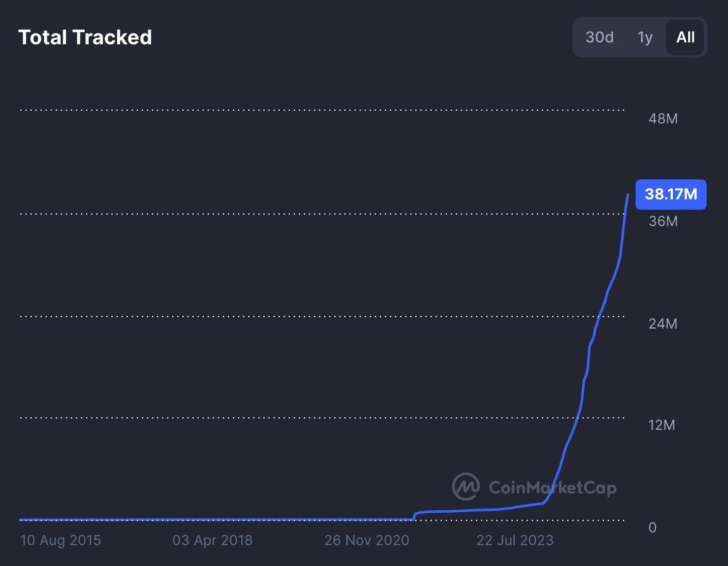Click the highlighted All selector
Screen dimensions: 728x566
click(685, 37)
